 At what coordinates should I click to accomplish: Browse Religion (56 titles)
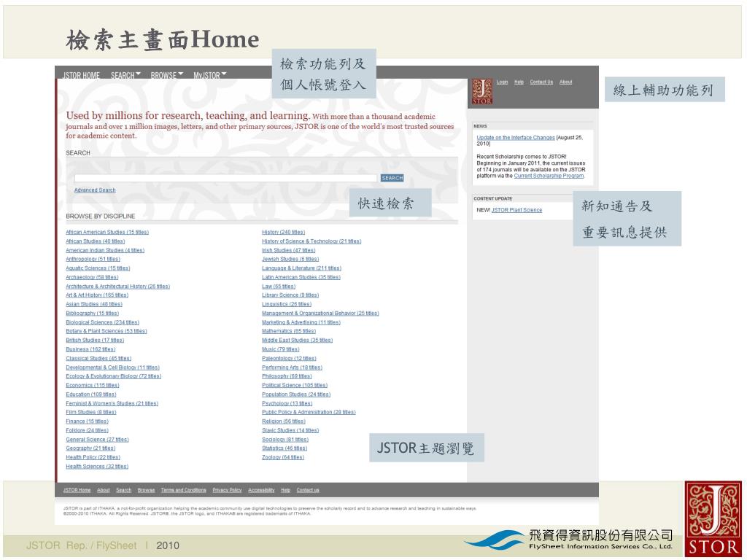[x=284, y=421]
